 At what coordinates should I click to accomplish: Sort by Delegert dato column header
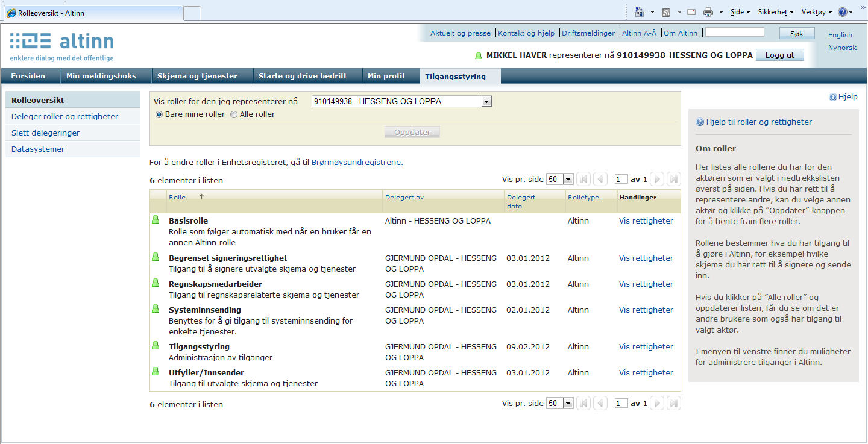click(521, 201)
